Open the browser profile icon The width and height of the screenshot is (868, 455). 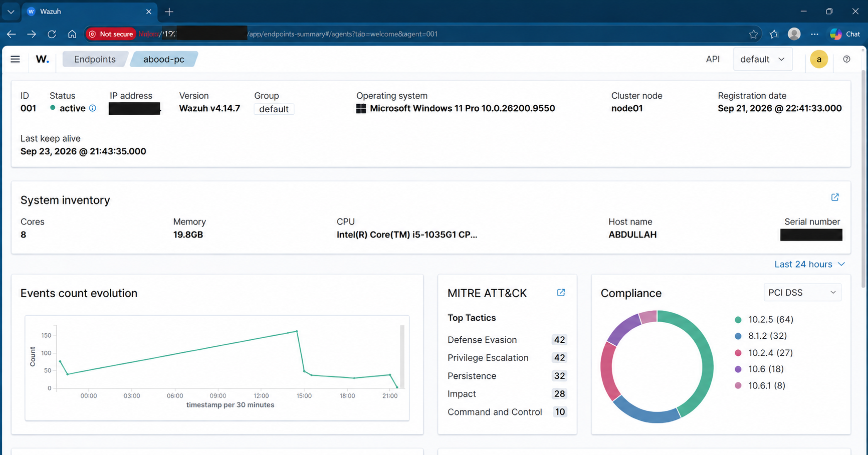coord(794,34)
